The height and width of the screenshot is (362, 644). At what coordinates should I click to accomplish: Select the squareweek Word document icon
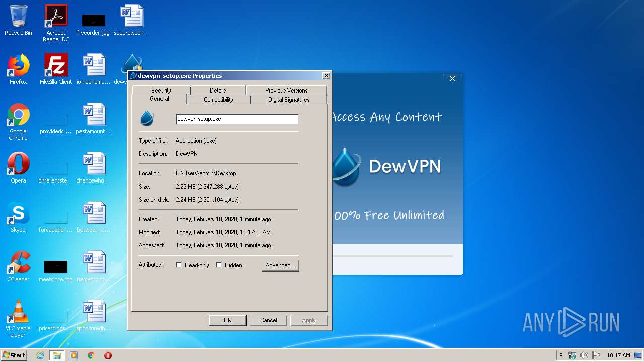131,20
